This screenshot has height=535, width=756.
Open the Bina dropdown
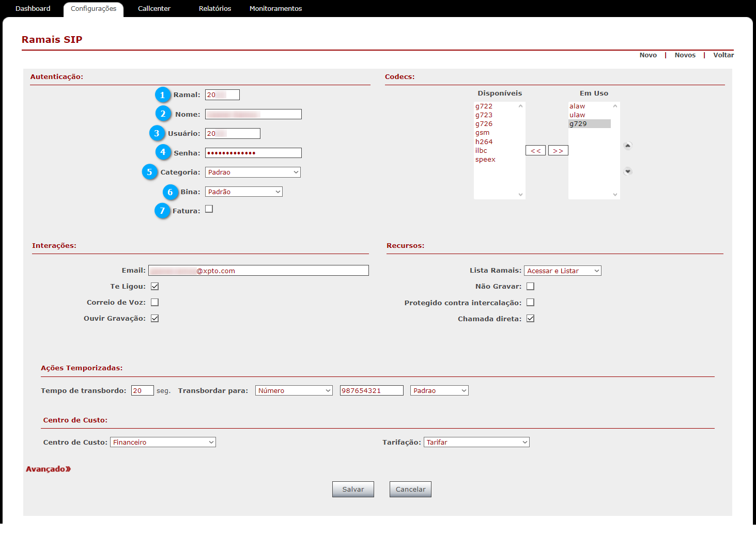(244, 192)
